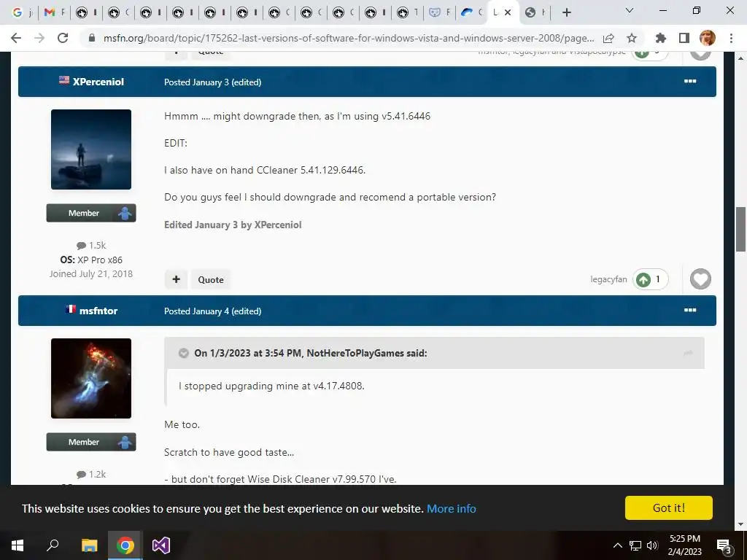Select text 'Joined July 21, 2018'
Image resolution: width=747 pixels, height=560 pixels.
[91, 274]
